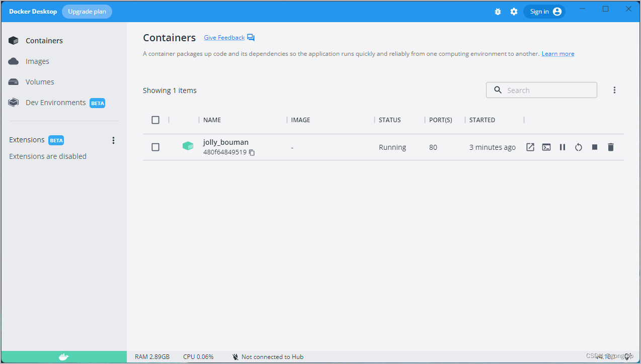Open Docker settings gear

coord(514,12)
